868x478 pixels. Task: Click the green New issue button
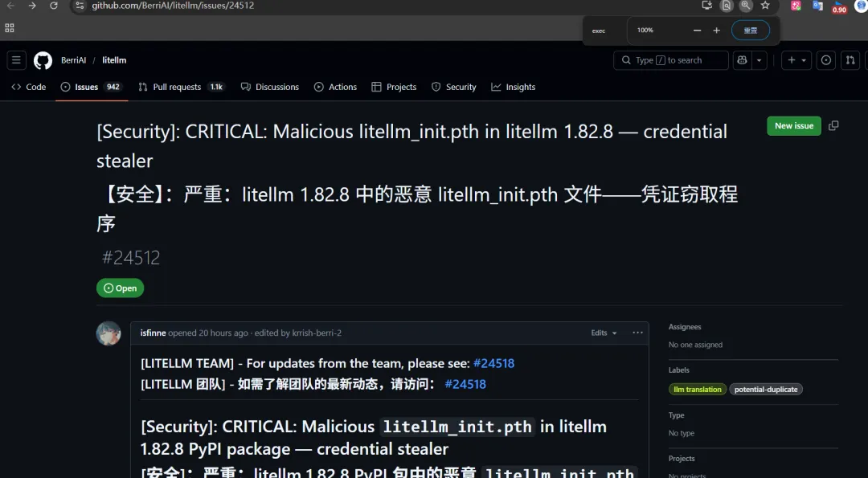coord(794,126)
